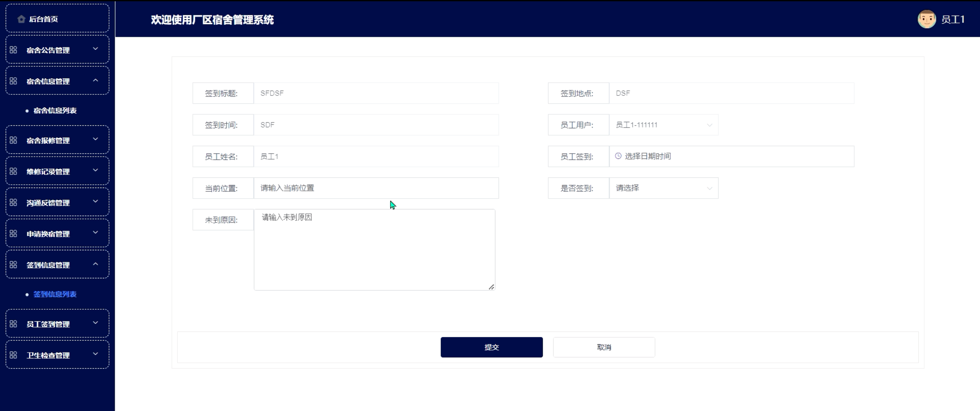Click the grid icon beside 维修记录管理

[13, 171]
